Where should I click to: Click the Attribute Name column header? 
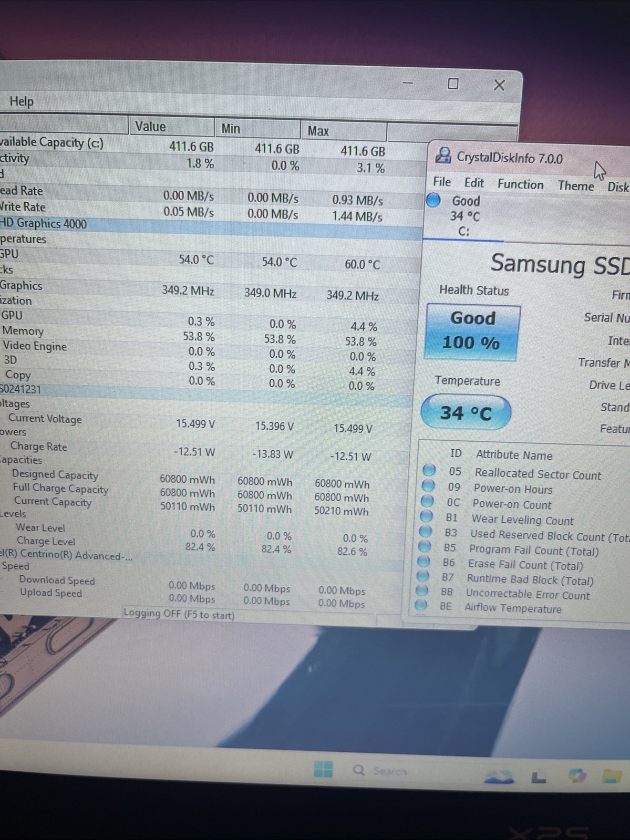tap(514, 455)
